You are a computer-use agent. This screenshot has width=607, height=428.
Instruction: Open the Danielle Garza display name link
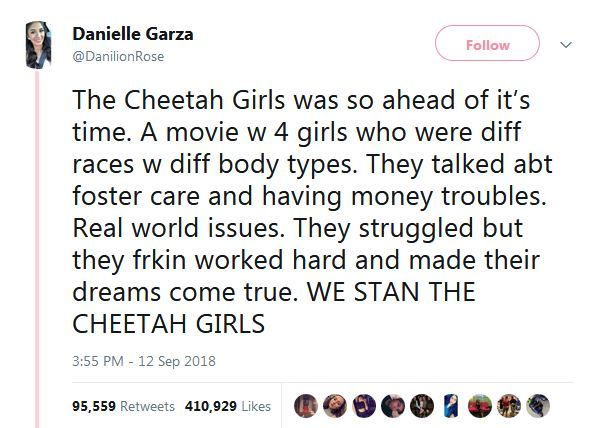tap(133, 34)
